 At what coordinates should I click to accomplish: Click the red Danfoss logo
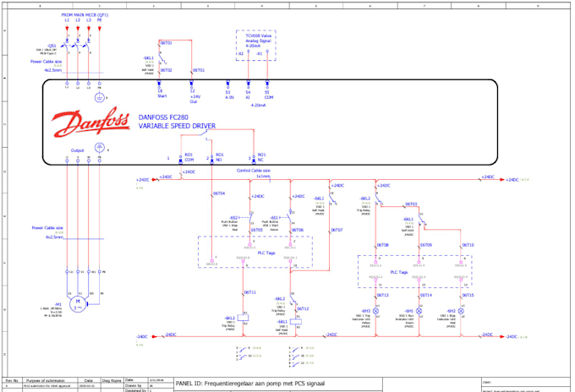pos(91,122)
